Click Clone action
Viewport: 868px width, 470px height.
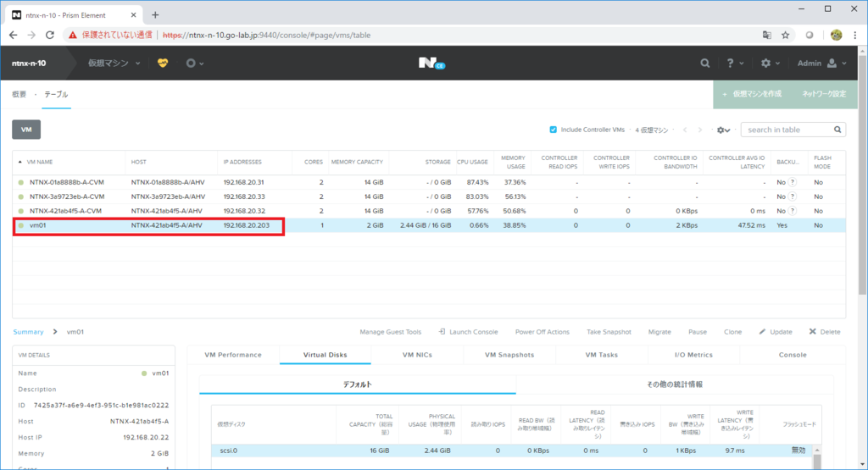click(x=732, y=332)
